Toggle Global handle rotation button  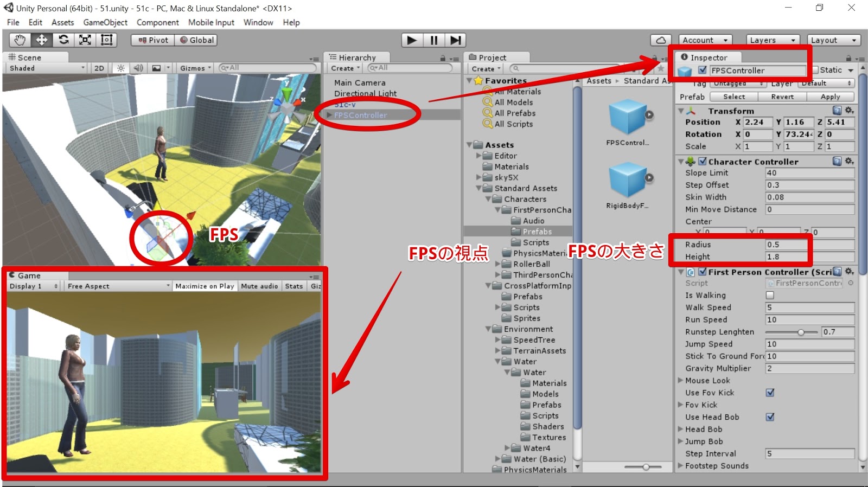tap(196, 40)
